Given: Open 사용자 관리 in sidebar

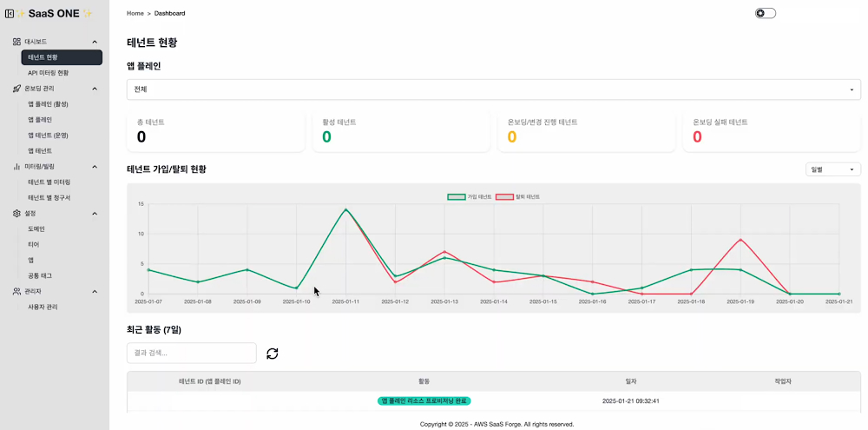Looking at the screenshot, I should click(43, 308).
